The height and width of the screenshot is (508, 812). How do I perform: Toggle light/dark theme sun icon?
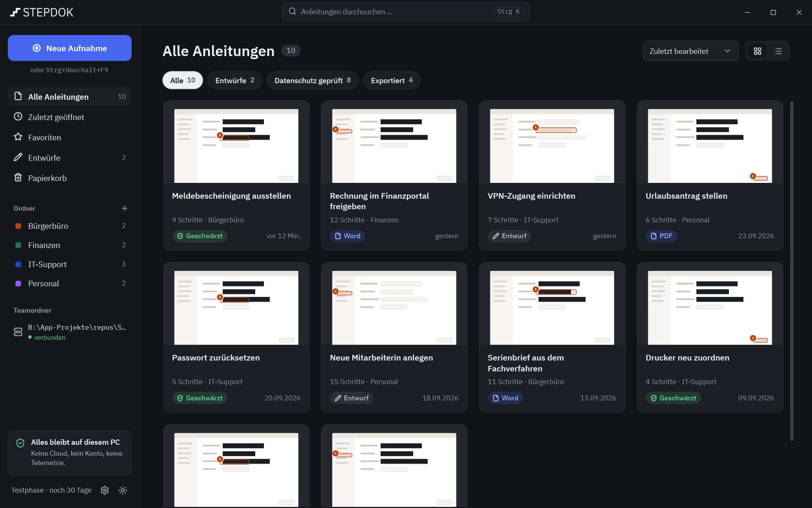(123, 490)
